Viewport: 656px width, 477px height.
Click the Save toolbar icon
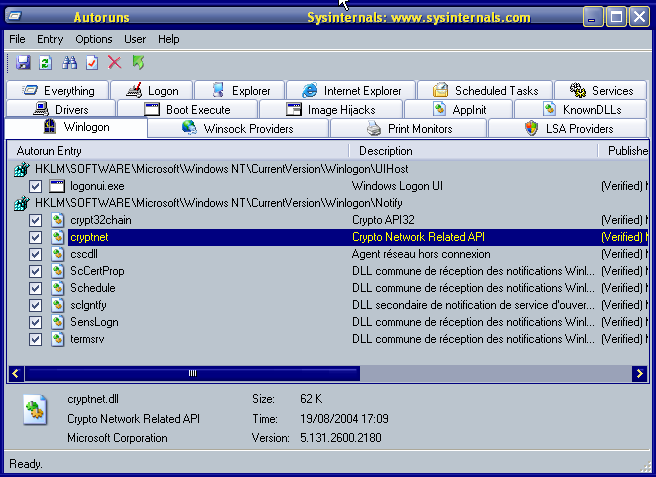coord(23,63)
